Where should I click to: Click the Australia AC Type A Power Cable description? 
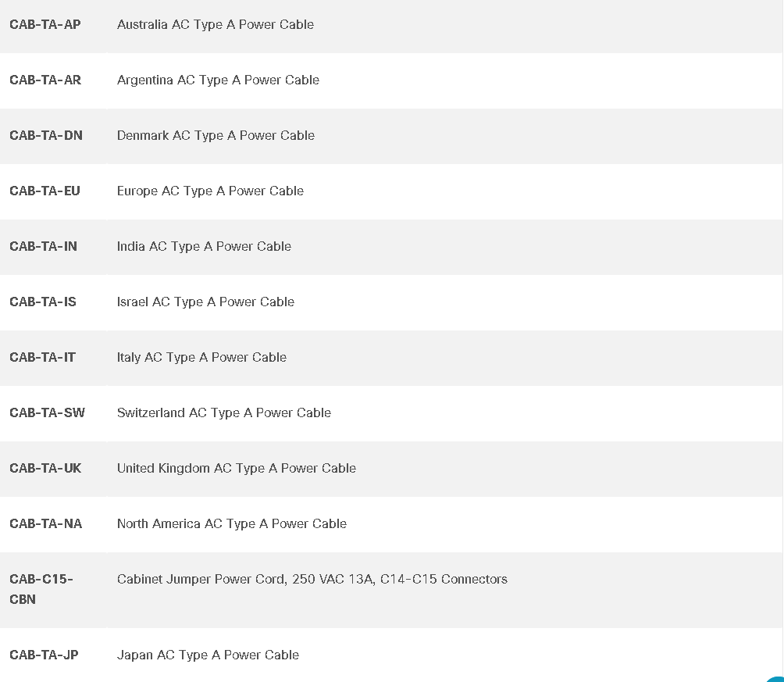(x=216, y=24)
